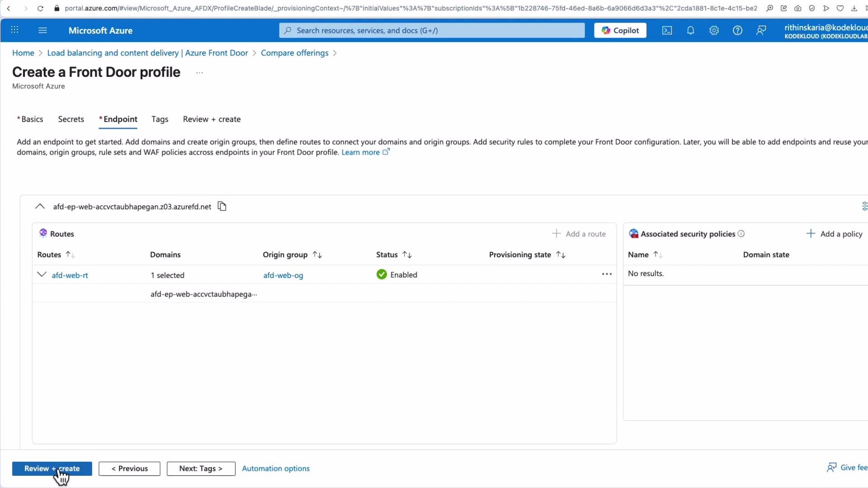The image size is (868, 488).
Task: Launch Cloud Shell from the top bar
Action: point(667,30)
